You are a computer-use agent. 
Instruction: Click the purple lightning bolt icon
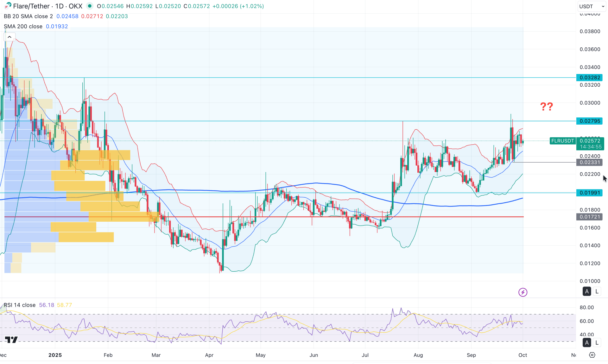(522, 292)
